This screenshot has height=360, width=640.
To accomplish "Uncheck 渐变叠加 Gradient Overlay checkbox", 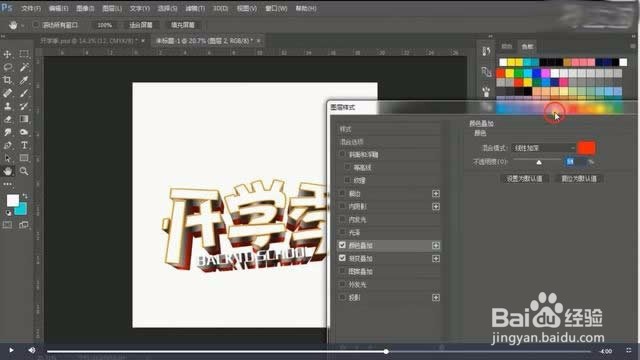I will pos(342,258).
